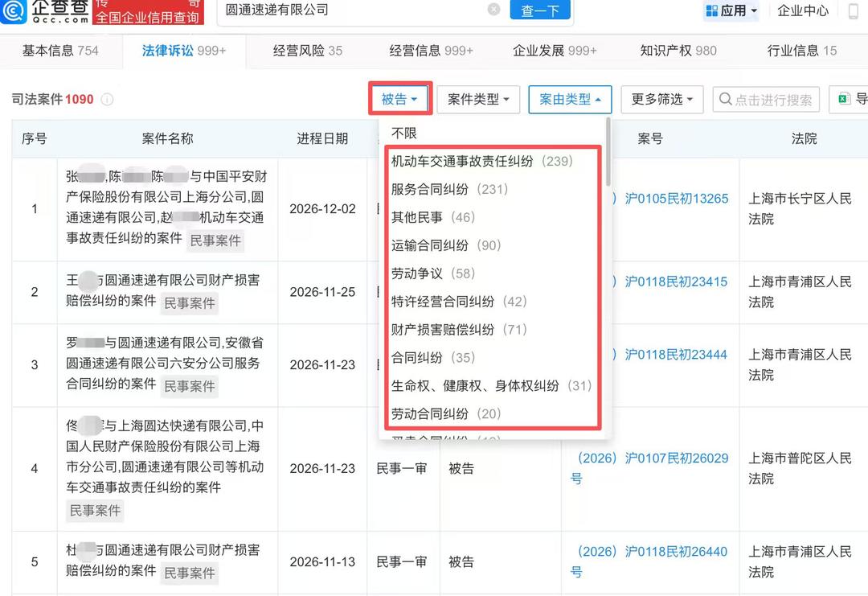The image size is (868, 596).
Task: Open case number 沪0118民初23415
Action: pos(676,282)
